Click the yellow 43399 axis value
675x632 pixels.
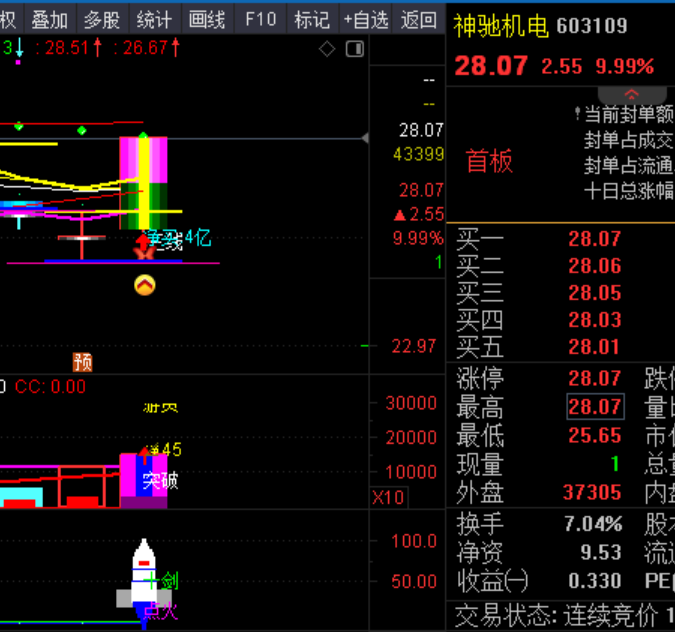(x=418, y=154)
